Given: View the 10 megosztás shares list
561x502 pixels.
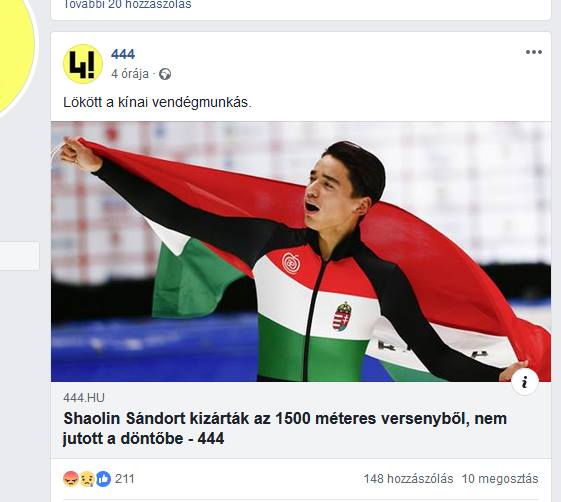Looking at the screenshot, I should click(500, 479).
